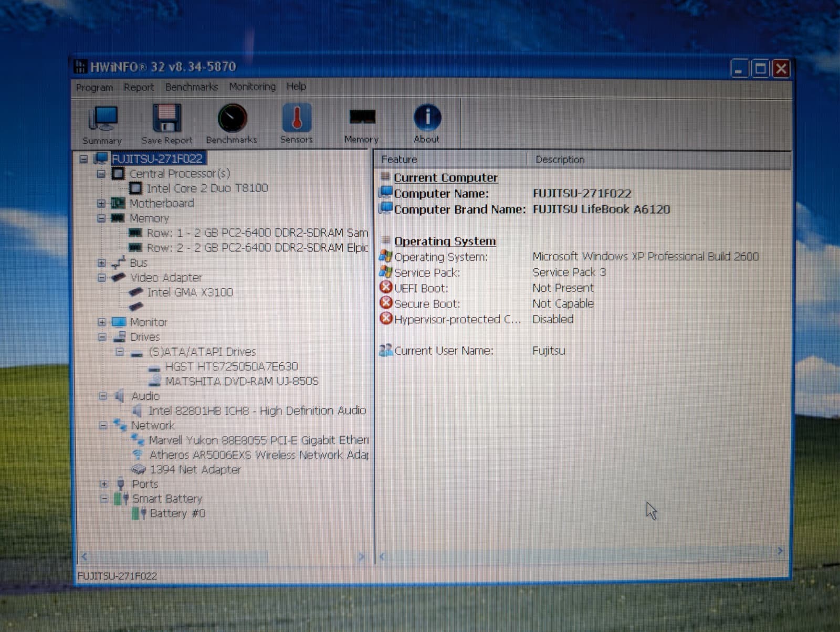This screenshot has height=632, width=840.
Task: Click the Ports node icon
Action: pos(121,483)
